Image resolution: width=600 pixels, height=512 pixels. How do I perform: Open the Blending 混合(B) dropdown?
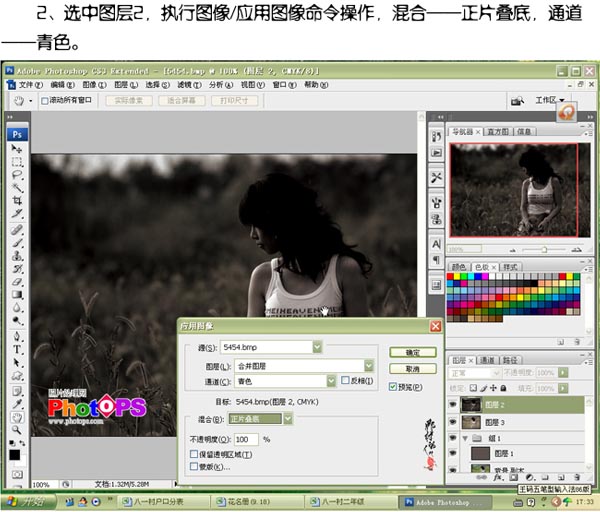click(x=288, y=419)
